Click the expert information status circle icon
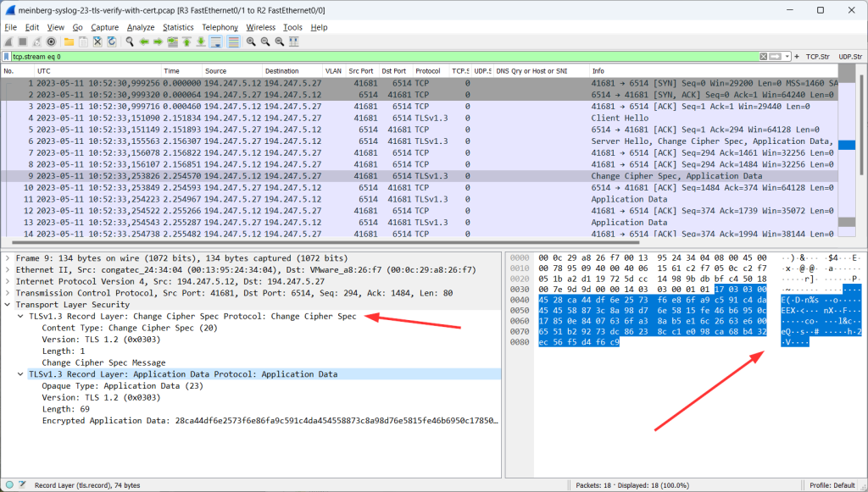 [9, 485]
